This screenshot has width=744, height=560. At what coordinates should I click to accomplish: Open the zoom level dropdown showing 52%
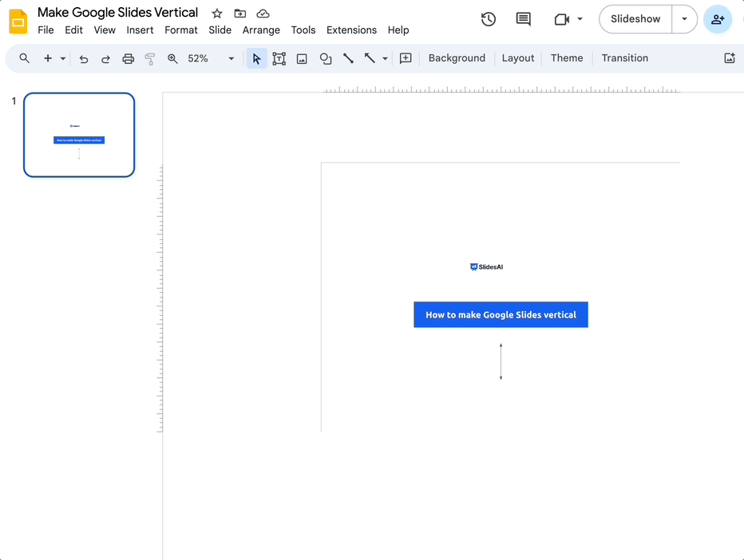point(231,57)
